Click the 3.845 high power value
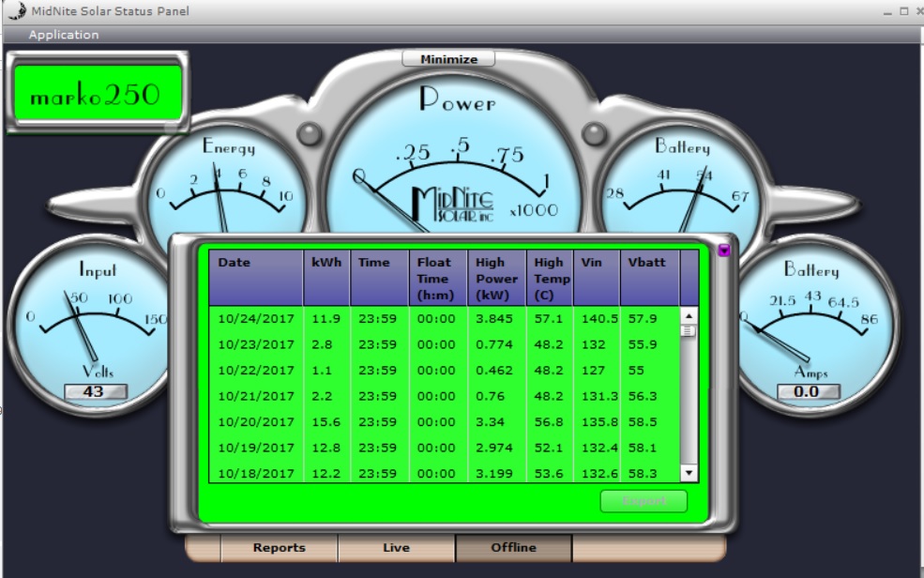 coord(493,319)
